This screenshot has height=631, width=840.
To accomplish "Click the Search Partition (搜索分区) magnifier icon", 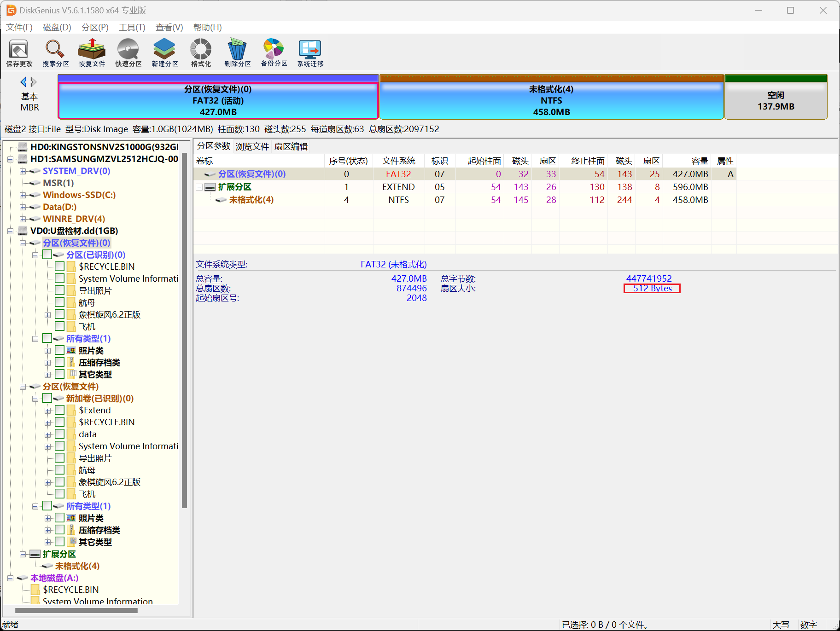I will click(55, 53).
